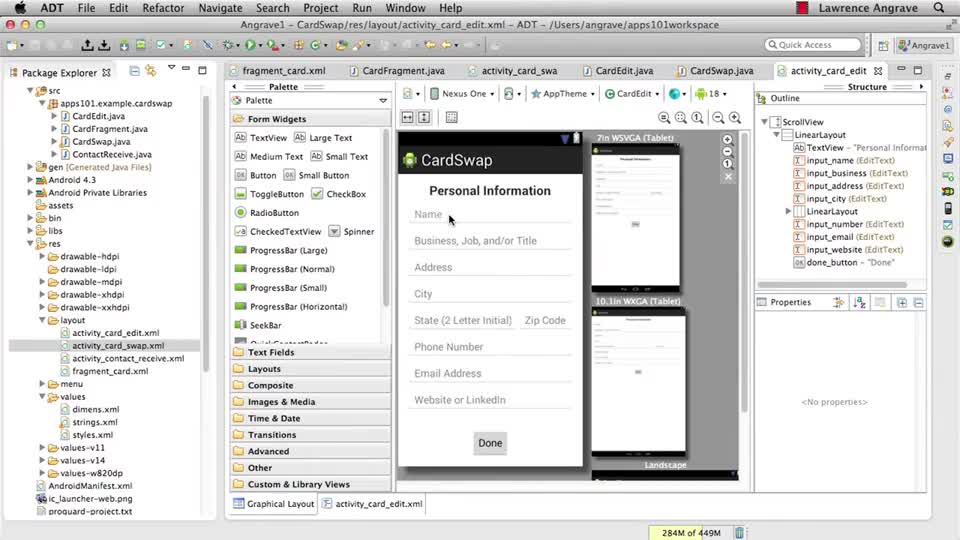Toggle fit-height viewport mode in layout editor
The width and height of the screenshot is (960, 540).
coord(424,118)
